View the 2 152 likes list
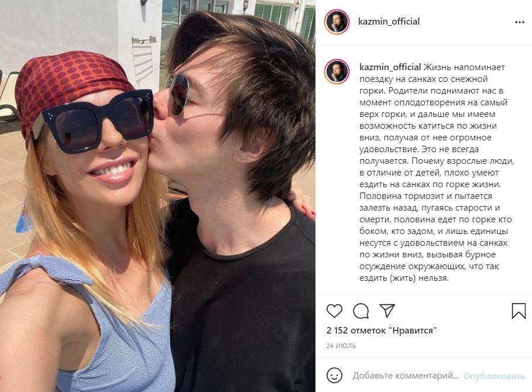532x392 pixels. [x=382, y=331]
